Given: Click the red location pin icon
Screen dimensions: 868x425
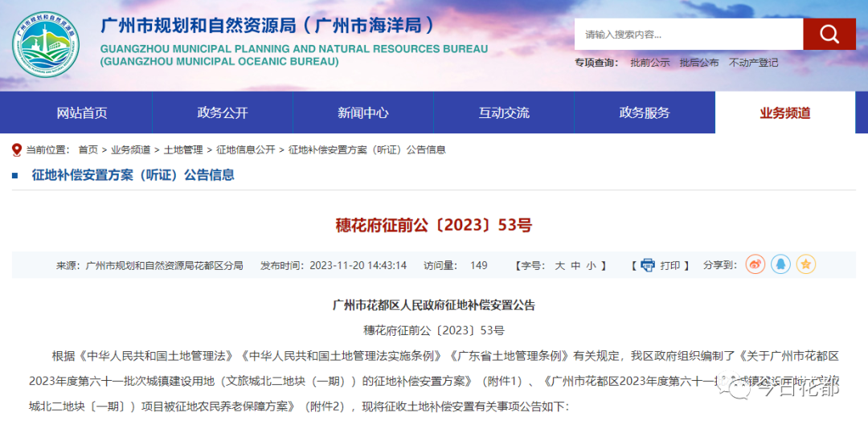Looking at the screenshot, I should point(17,149).
